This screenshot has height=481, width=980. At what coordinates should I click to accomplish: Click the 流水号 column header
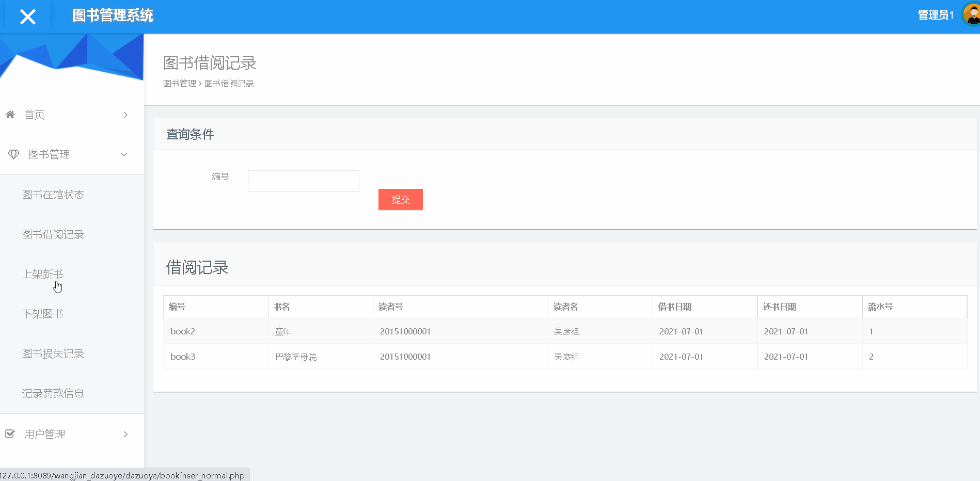915,307
